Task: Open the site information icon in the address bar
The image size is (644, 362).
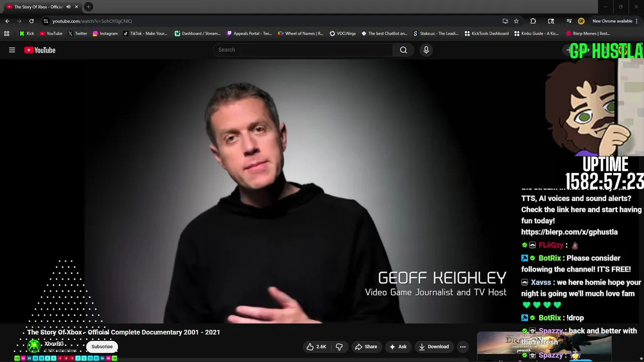Action: coord(46,21)
